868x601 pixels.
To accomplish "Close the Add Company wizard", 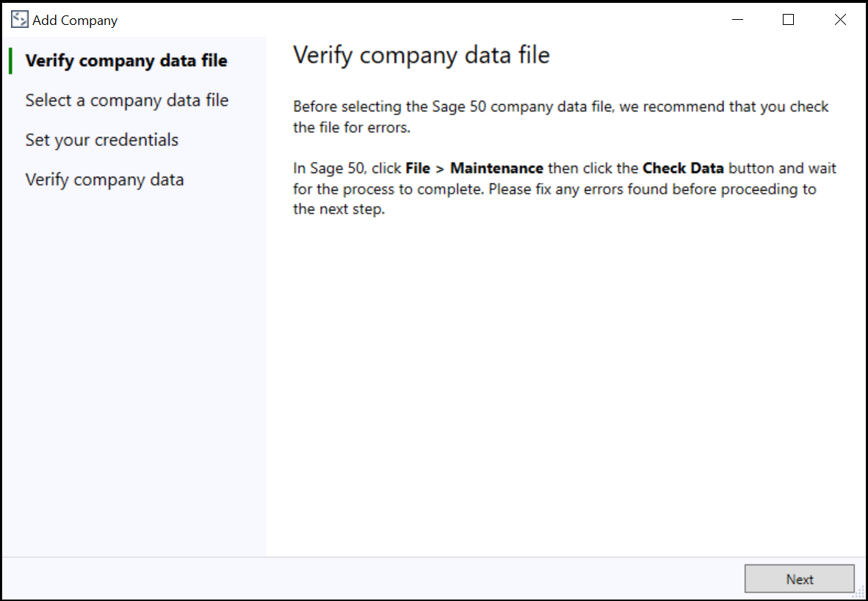I will (840, 19).
